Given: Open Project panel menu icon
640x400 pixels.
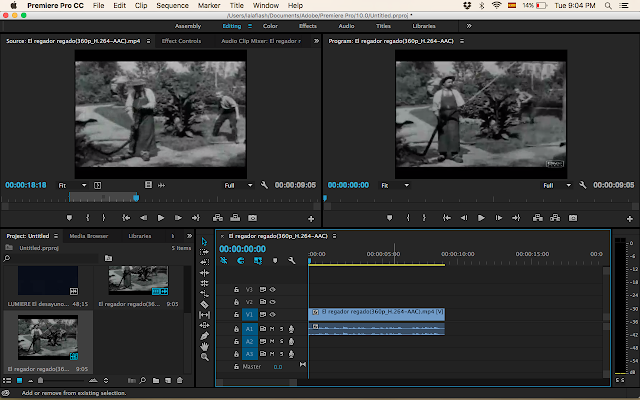Looking at the screenshot, I should [56, 236].
